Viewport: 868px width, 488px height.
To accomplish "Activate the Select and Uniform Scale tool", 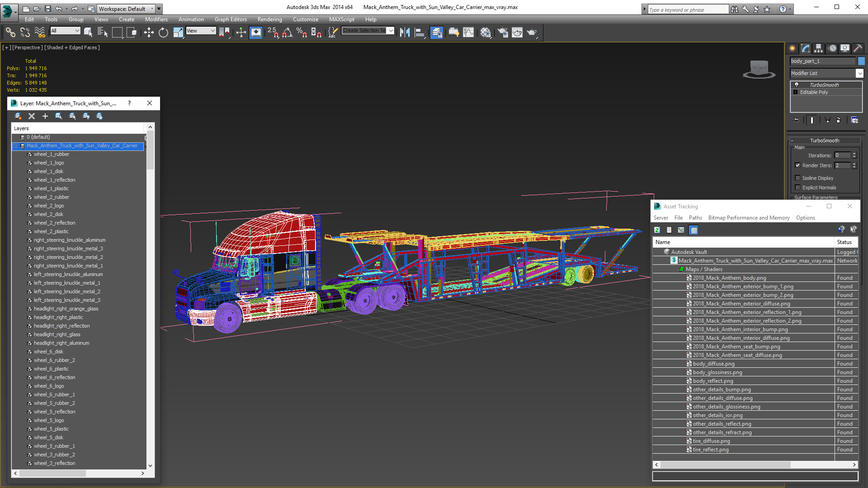I will [178, 32].
